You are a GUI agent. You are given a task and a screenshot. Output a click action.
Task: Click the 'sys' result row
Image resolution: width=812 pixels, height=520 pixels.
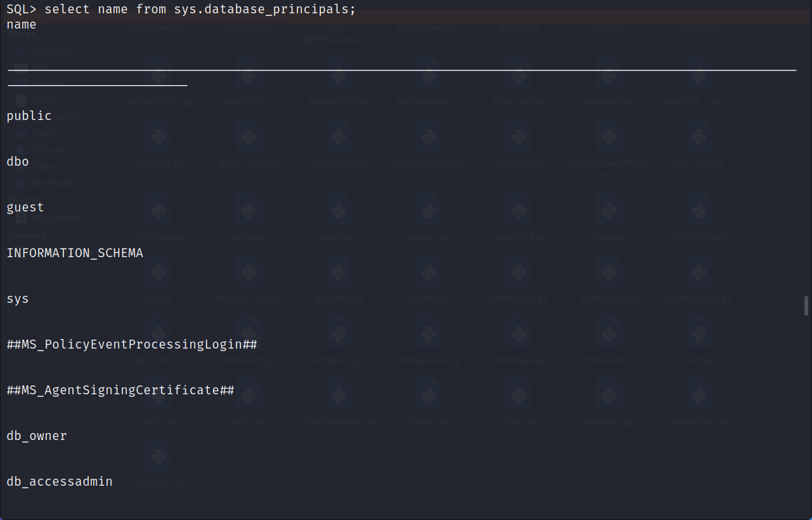click(18, 299)
